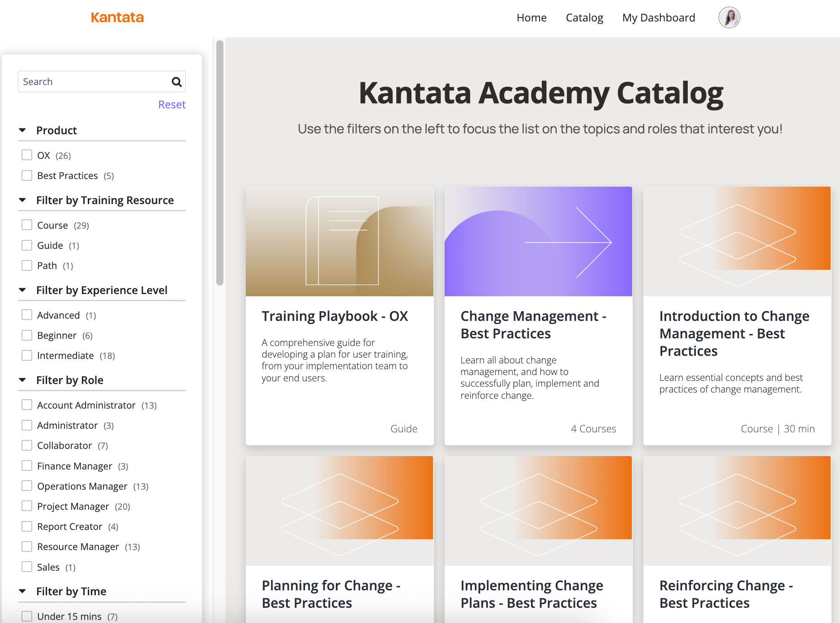Click the Reset filters link
This screenshot has width=840, height=623.
[172, 105]
